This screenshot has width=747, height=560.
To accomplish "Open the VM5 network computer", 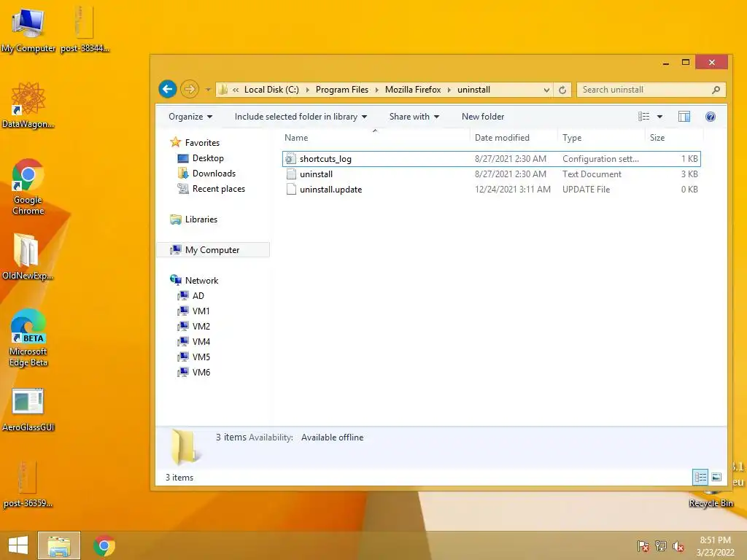I will (x=193, y=357).
